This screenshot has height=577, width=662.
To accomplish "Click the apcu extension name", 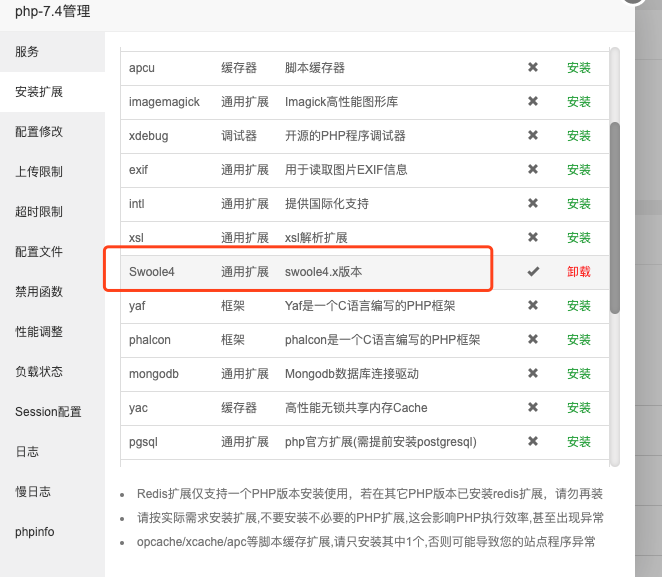I will pos(142,68).
